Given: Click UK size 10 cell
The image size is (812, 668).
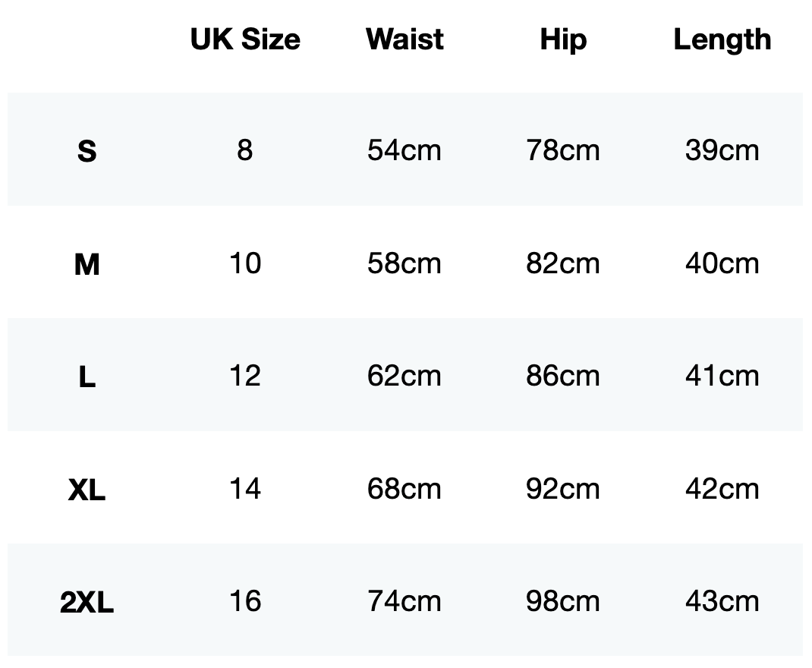Looking at the screenshot, I should (x=244, y=263).
